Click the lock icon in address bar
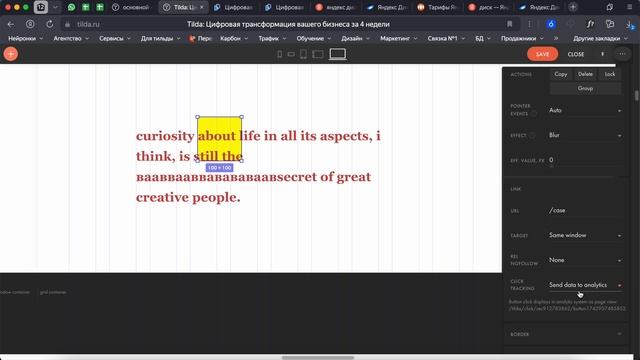The width and height of the screenshot is (640, 360). point(68,24)
